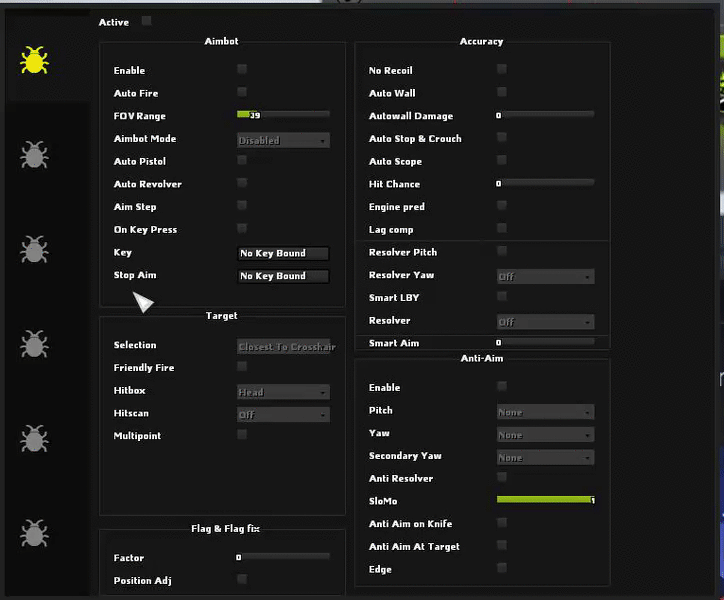Enable the No Recoil checkbox

click(x=502, y=69)
